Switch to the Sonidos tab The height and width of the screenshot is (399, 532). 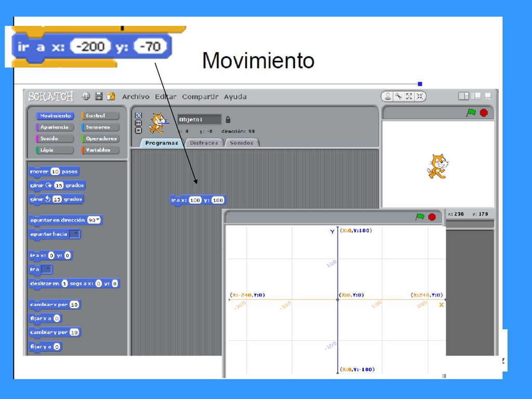tap(242, 143)
